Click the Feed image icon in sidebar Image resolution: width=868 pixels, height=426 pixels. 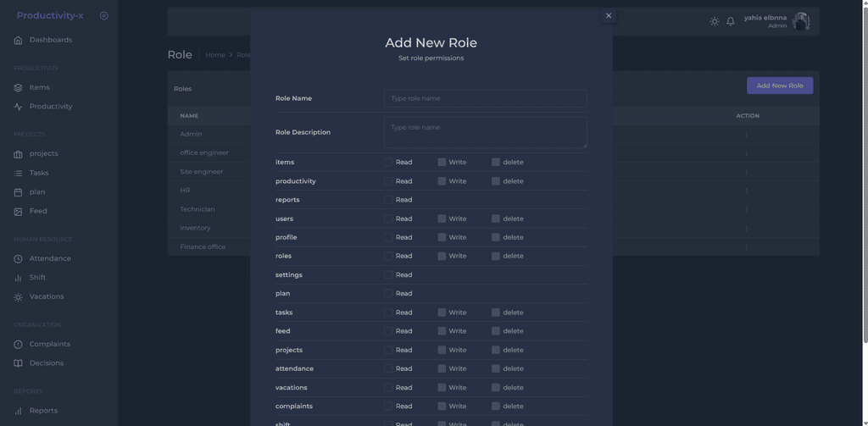pos(19,212)
